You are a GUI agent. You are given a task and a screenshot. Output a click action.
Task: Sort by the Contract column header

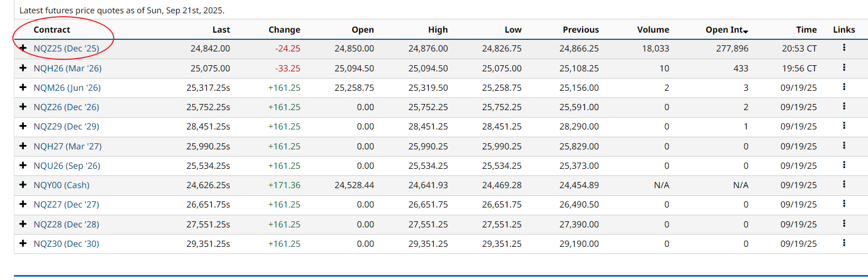(x=52, y=30)
